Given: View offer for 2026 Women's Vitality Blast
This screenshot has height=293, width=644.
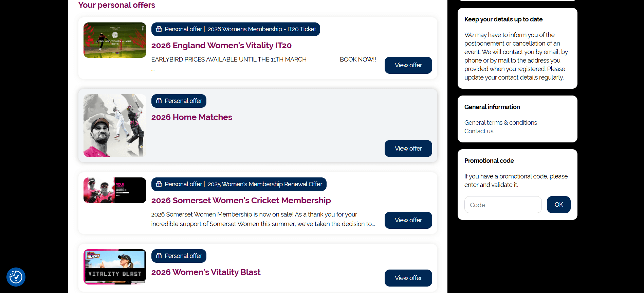Looking at the screenshot, I should tap(408, 278).
